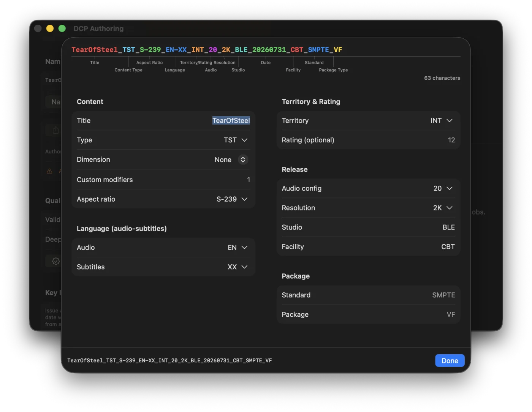This screenshot has width=532, height=412.
Task: Open the Subtitles dropdown showing XX
Action: pyautogui.click(x=237, y=267)
